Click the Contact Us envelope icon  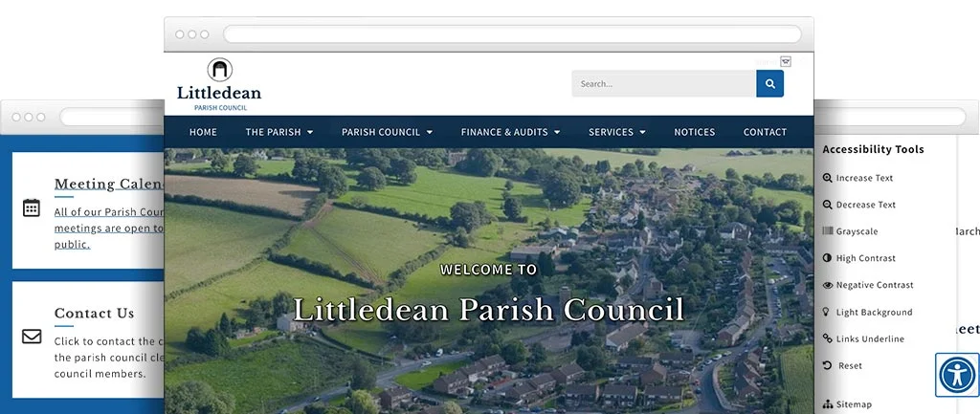tap(32, 337)
